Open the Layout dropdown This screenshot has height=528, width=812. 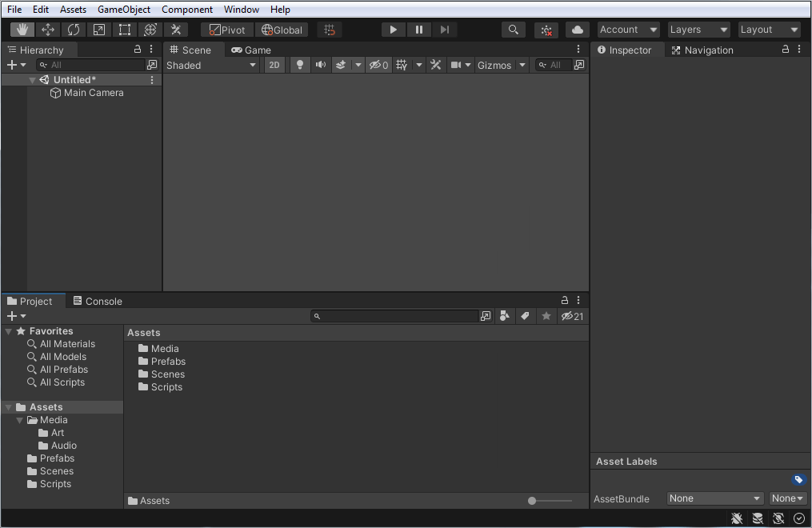click(768, 30)
